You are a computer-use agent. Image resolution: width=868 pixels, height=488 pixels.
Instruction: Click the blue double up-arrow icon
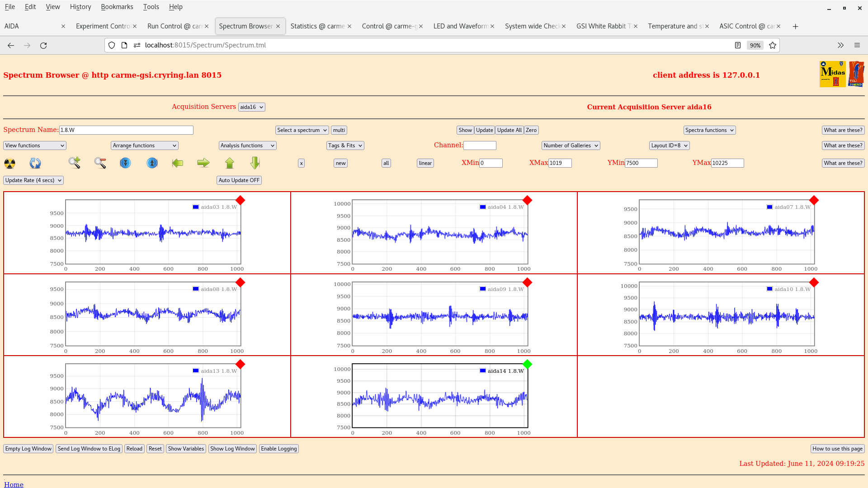pos(152,163)
